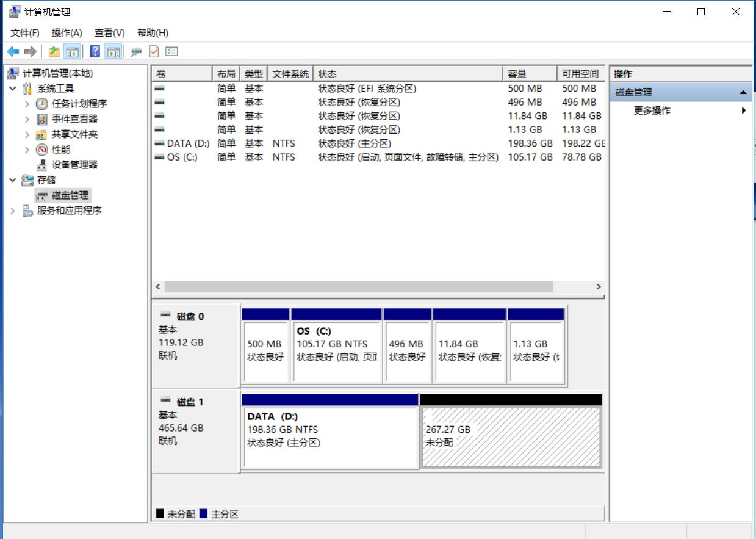
Task: Click the horizontal scrollbar left arrow
Action: click(x=158, y=287)
